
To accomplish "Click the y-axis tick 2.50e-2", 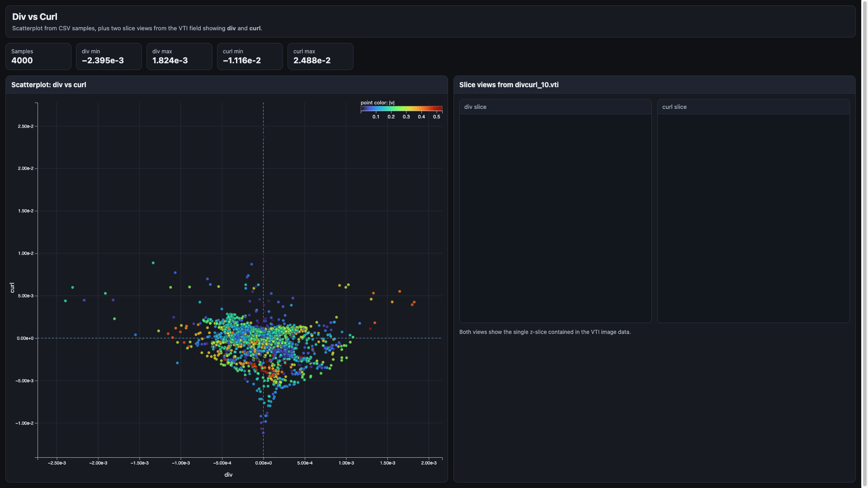I will click(x=26, y=126).
